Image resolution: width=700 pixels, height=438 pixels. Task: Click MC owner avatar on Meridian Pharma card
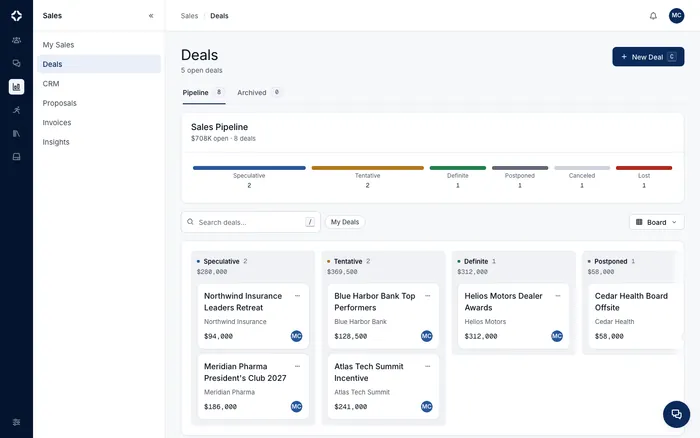tap(296, 406)
